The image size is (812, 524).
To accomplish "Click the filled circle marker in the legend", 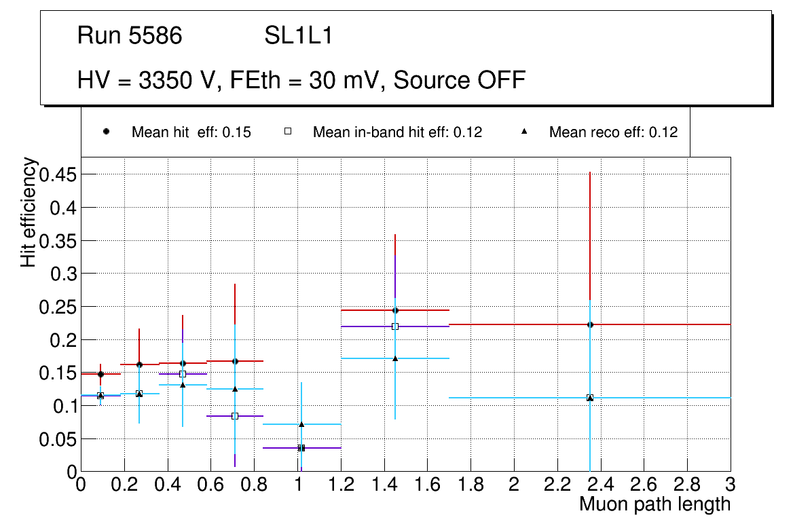I will click(106, 132).
